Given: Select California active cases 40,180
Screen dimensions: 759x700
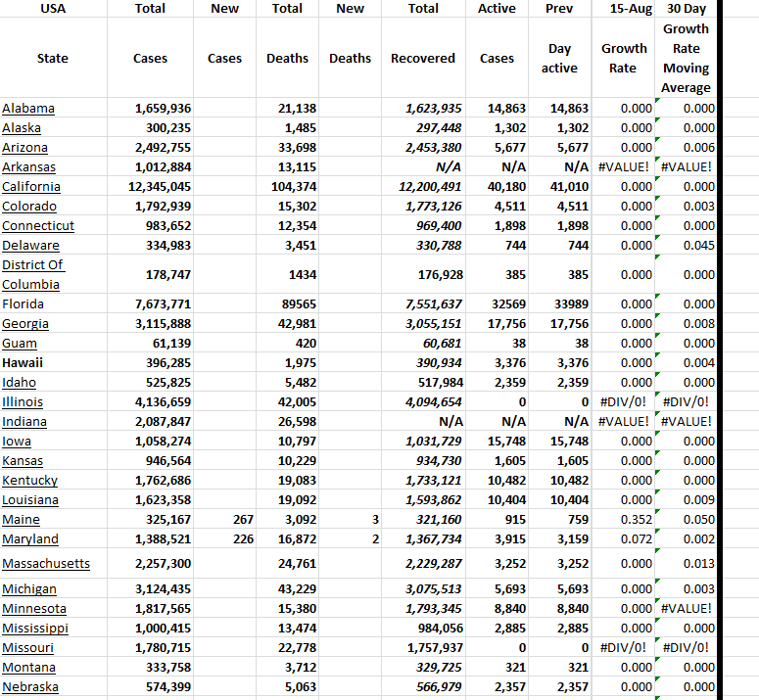Looking at the screenshot, I should (x=498, y=187).
